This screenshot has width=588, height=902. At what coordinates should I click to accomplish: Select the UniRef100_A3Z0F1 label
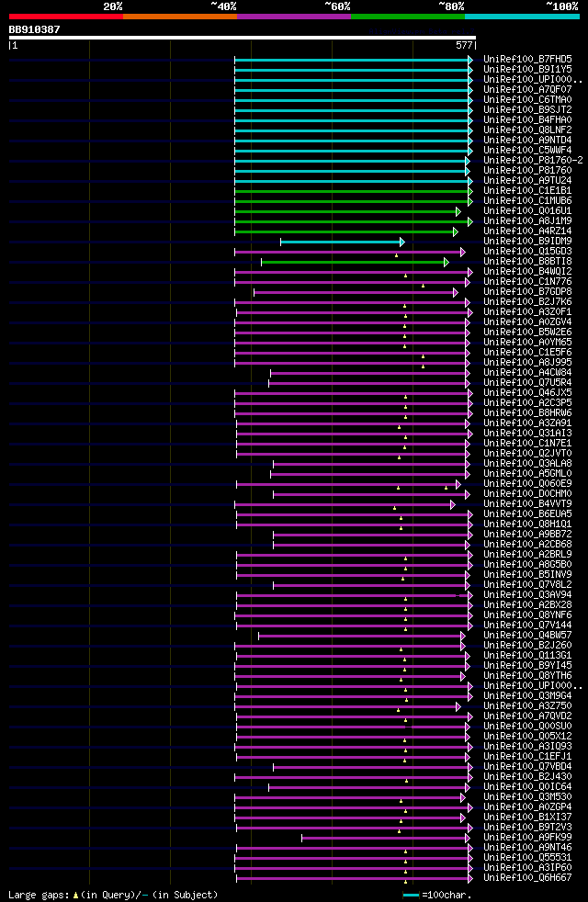click(527, 311)
